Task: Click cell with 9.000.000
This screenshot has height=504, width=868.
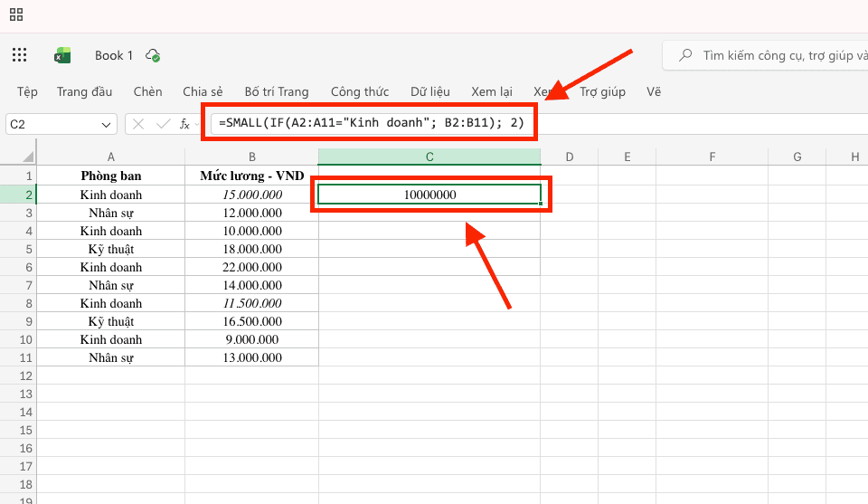Action: [x=252, y=339]
